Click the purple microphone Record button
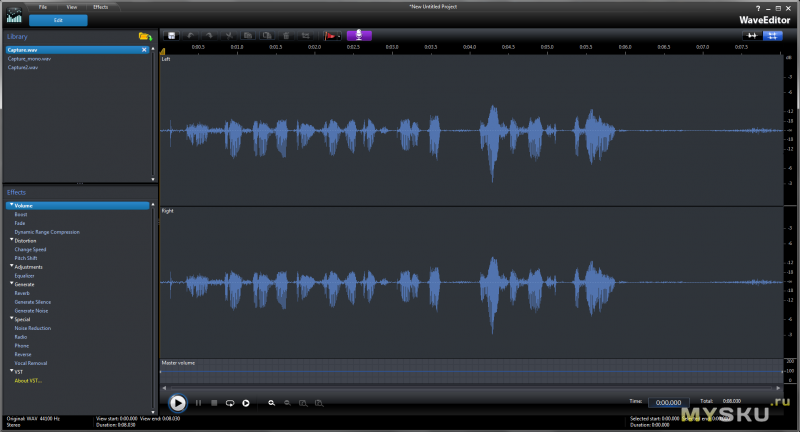 click(359, 35)
